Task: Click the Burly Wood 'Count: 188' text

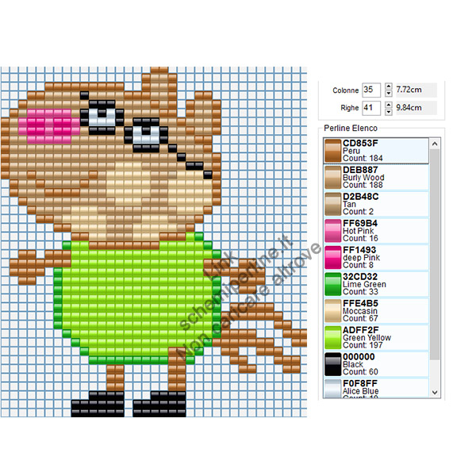Action: [x=363, y=185]
